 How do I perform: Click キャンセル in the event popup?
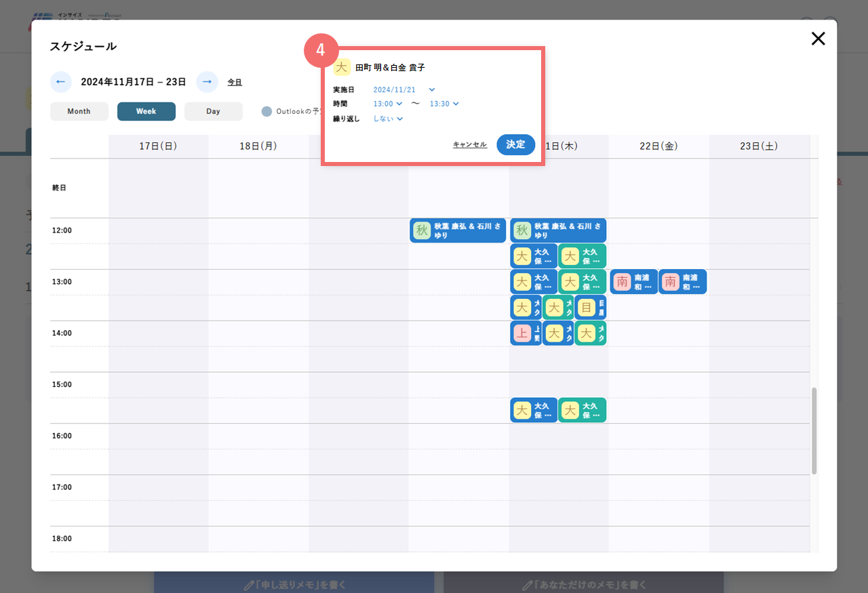pos(470,144)
